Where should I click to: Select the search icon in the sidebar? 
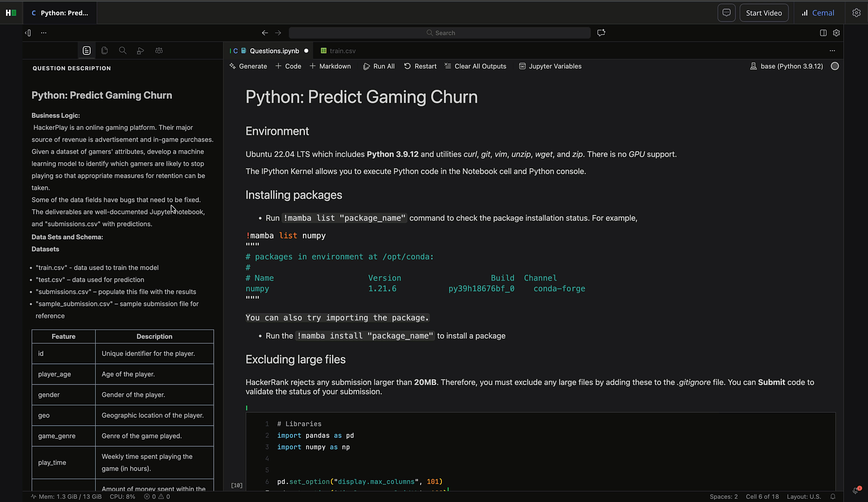pyautogui.click(x=122, y=50)
